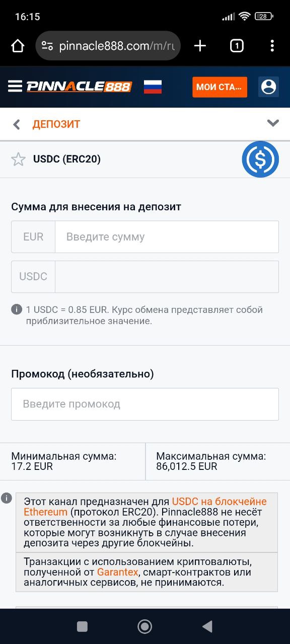Expand the deposit method dropdown chevron
The image size is (290, 644).
tap(273, 122)
